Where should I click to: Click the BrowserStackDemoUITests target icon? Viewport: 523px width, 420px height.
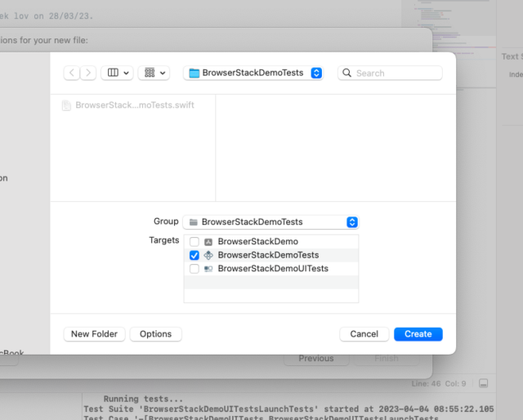(x=208, y=269)
